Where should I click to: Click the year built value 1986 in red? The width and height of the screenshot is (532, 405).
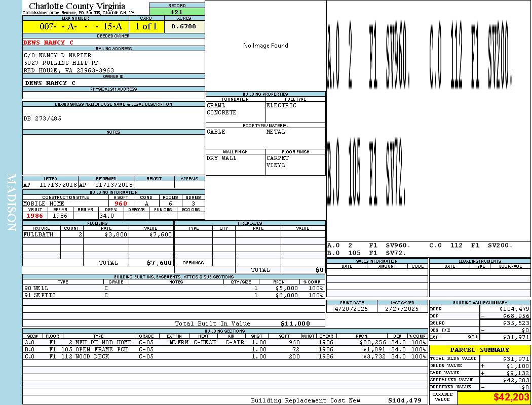pos(35,216)
